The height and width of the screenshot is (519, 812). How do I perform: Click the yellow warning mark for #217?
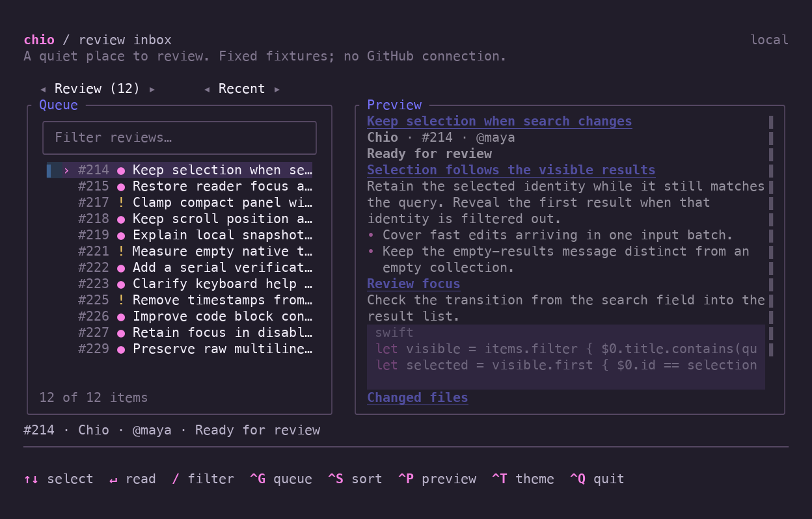[x=121, y=203]
